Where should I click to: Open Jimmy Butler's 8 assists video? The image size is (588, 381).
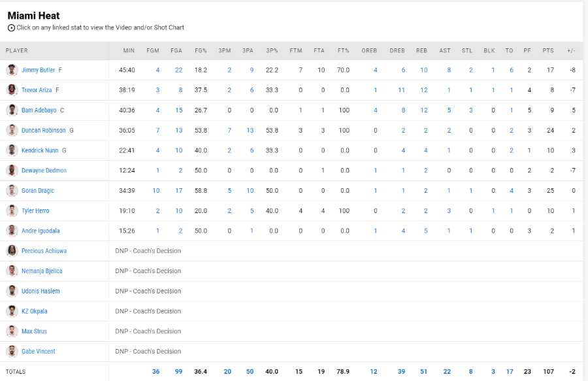coord(449,70)
